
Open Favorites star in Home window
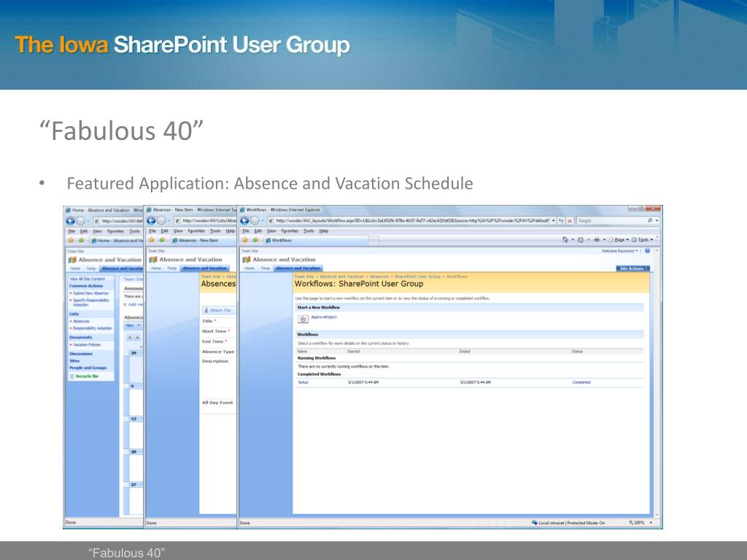71,241
